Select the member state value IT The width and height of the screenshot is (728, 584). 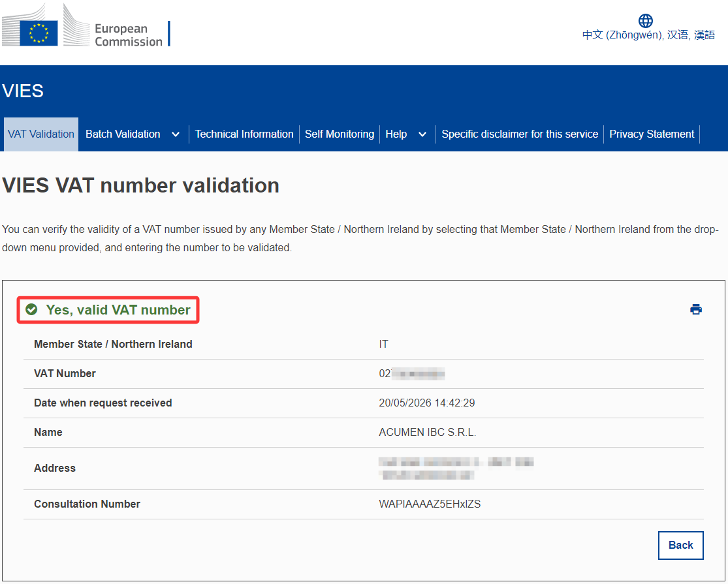383,344
